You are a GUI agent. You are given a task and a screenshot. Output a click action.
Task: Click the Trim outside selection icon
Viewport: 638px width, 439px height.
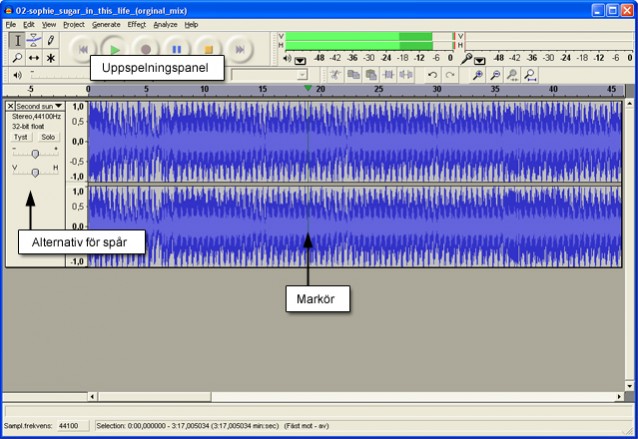(x=388, y=75)
